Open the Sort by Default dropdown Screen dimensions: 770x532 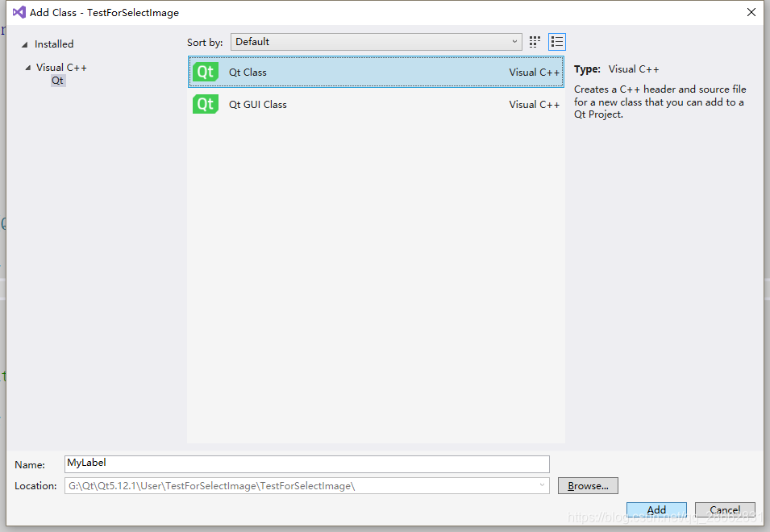[x=376, y=42]
